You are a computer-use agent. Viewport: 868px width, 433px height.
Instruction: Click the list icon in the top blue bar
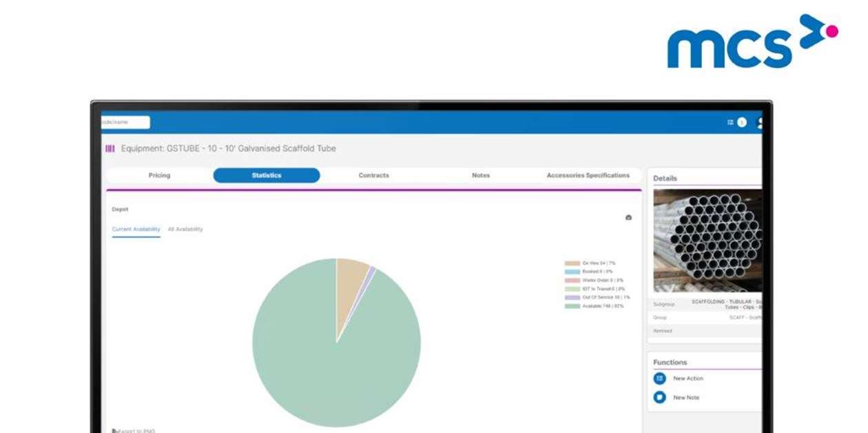(732, 122)
